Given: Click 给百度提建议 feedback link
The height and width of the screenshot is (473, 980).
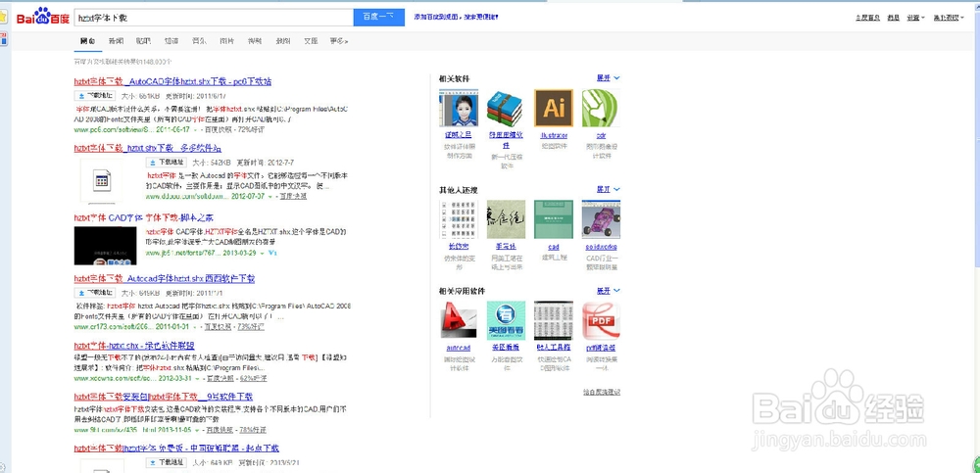Looking at the screenshot, I should pos(602,393).
